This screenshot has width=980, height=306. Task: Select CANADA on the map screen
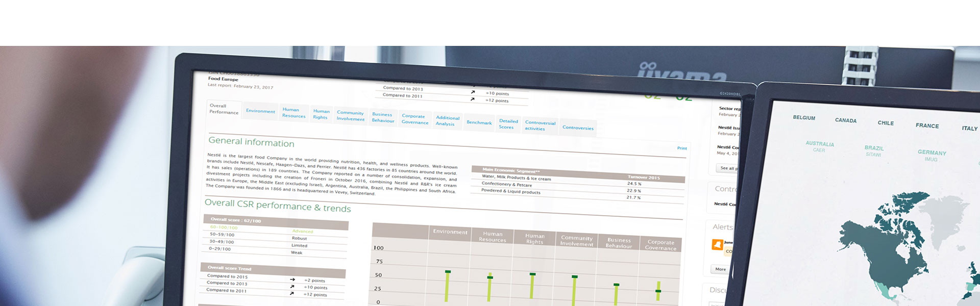click(846, 120)
